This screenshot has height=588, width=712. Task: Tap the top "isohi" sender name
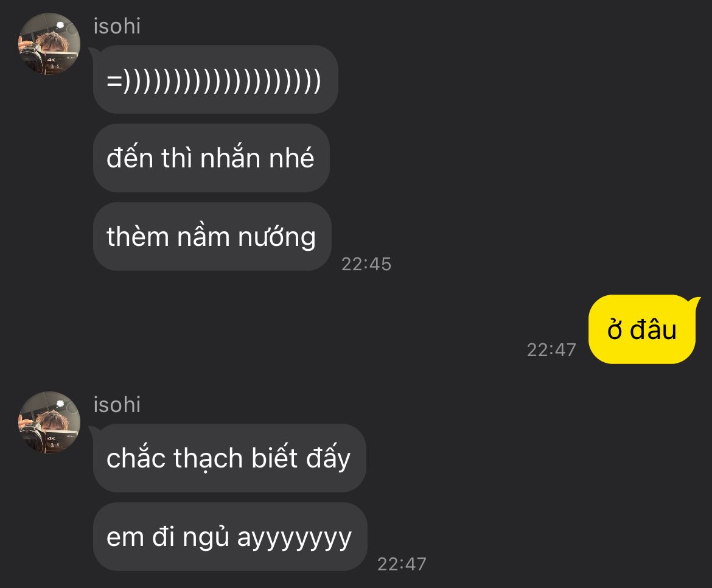click(x=117, y=26)
